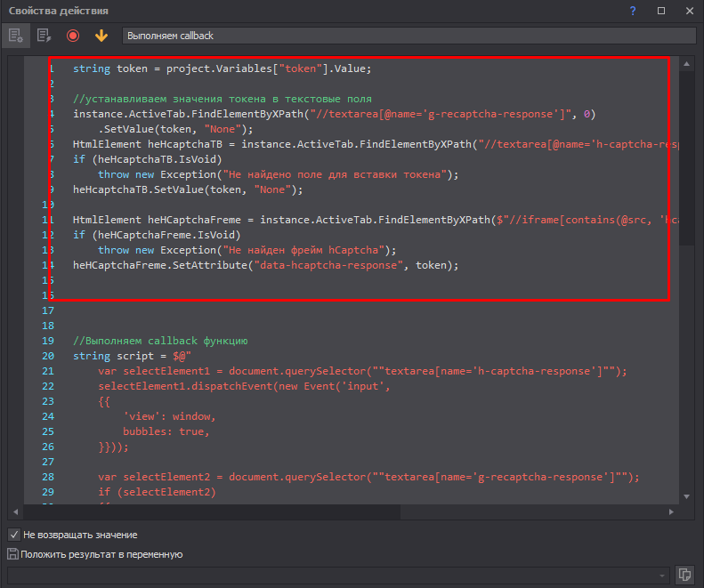
Task: Click on the 'bubbles: true,' code line
Action: (166, 431)
